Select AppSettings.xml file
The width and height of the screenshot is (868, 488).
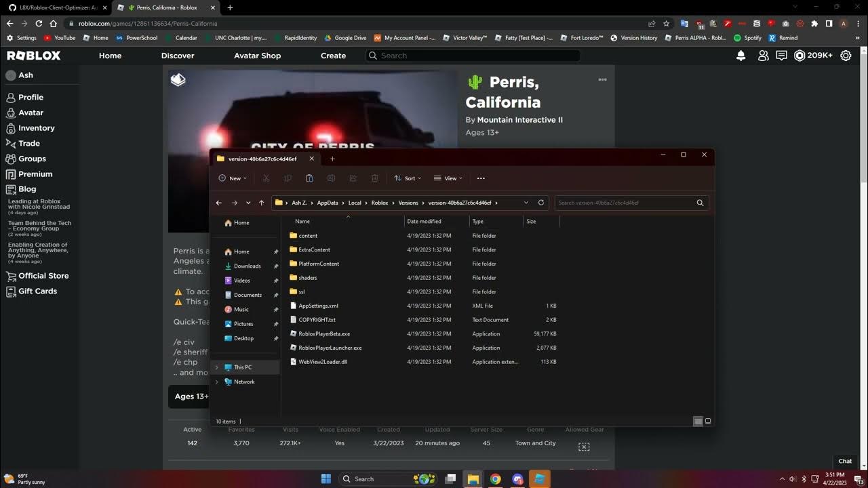[318, 306]
